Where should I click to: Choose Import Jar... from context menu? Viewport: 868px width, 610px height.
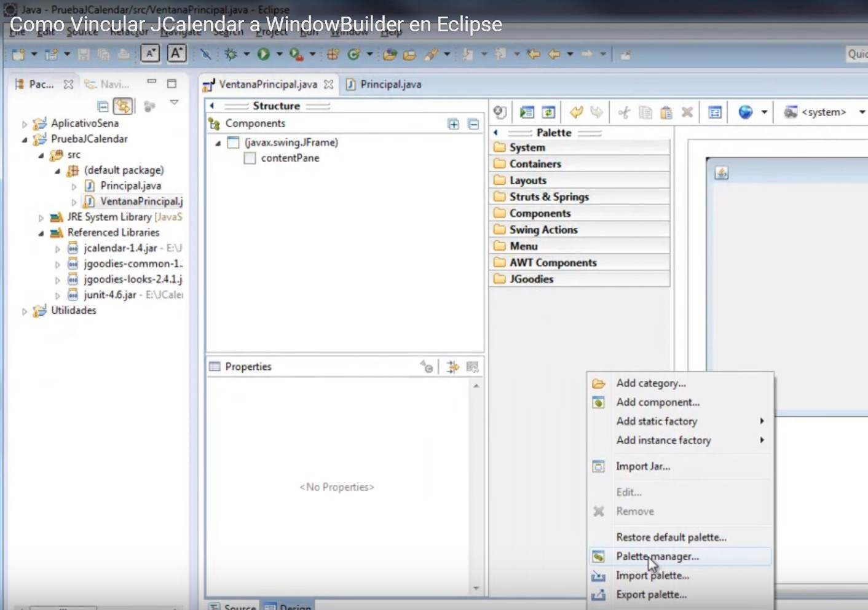click(680, 466)
